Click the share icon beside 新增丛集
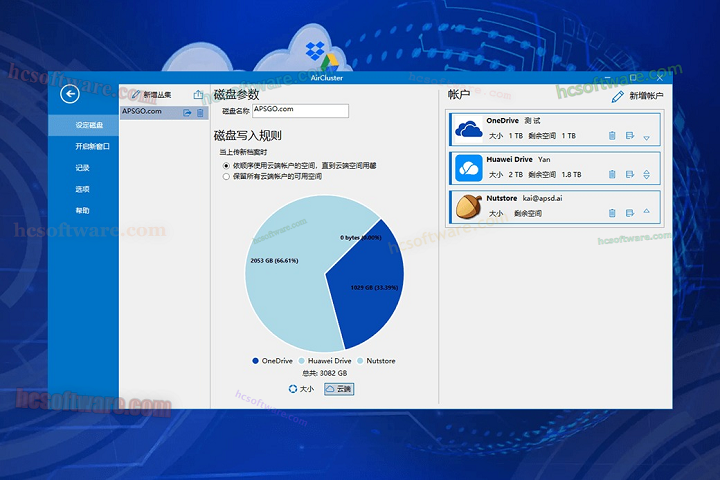The image size is (720, 480). click(x=198, y=95)
